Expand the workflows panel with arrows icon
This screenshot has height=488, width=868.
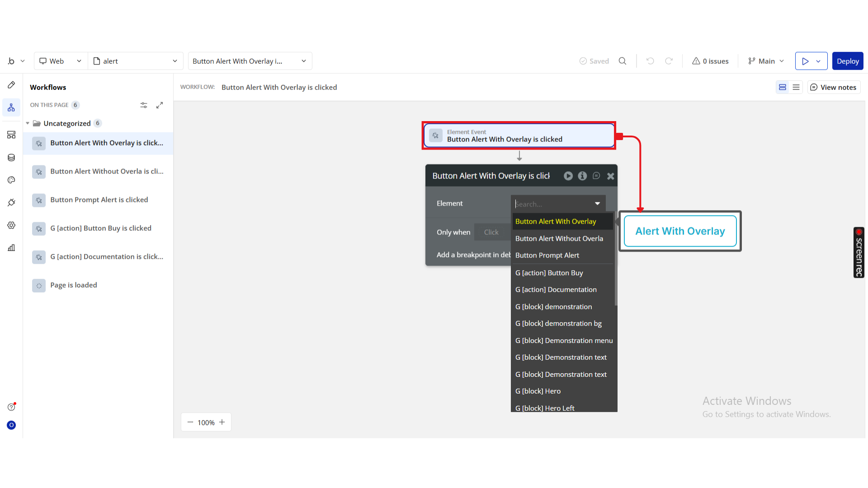[x=160, y=105]
